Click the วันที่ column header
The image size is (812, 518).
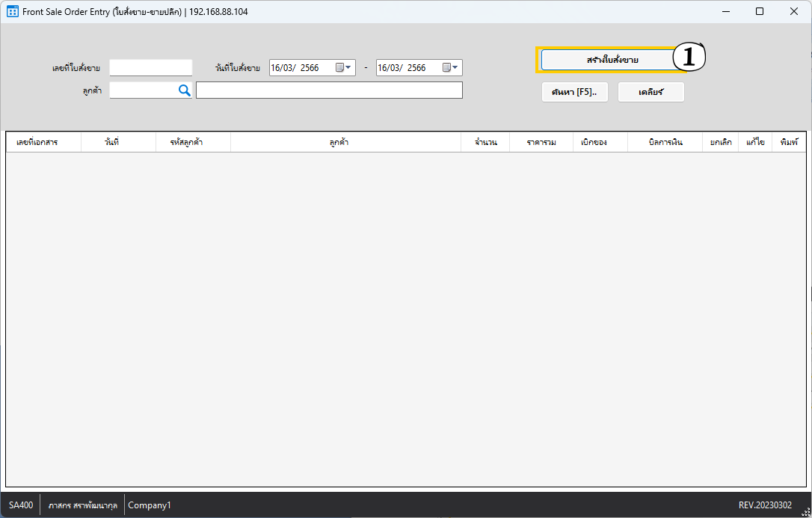pyautogui.click(x=112, y=142)
